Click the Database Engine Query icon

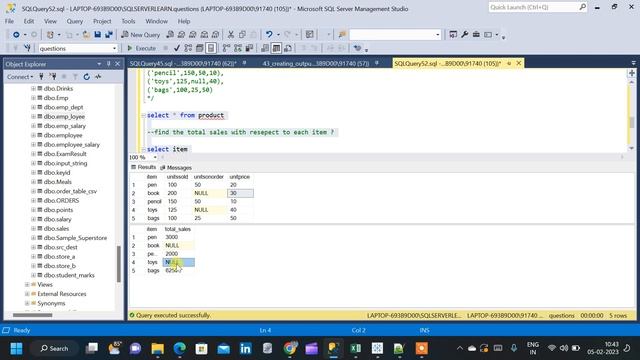point(170,35)
